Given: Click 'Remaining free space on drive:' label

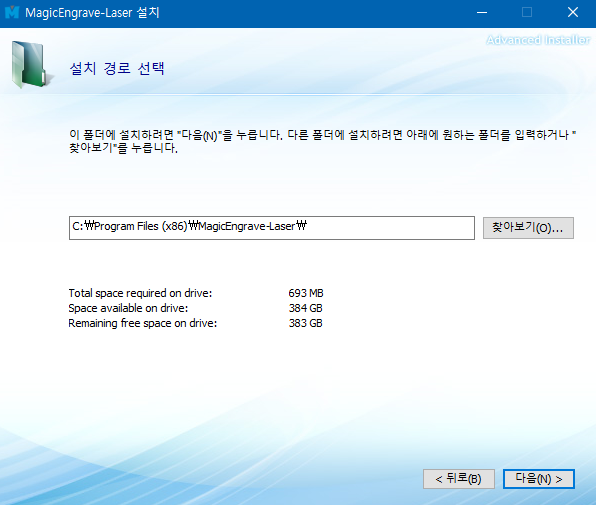Looking at the screenshot, I should pos(143,323).
